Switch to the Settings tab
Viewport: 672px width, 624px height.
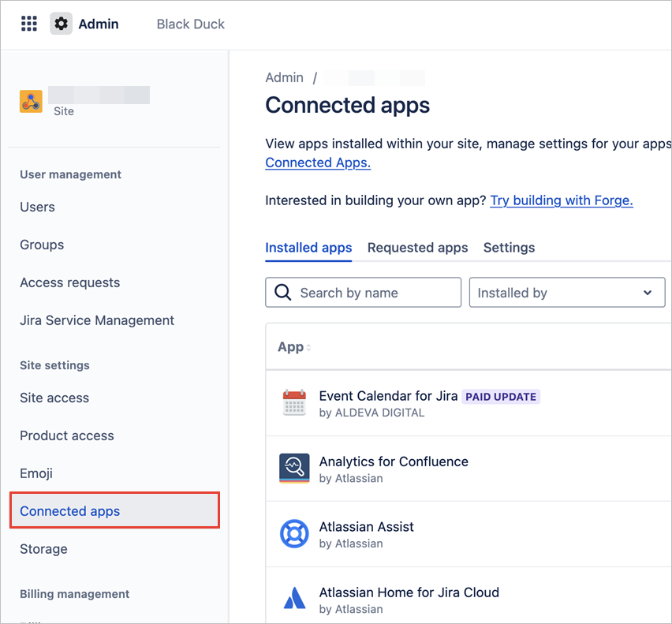(x=510, y=248)
